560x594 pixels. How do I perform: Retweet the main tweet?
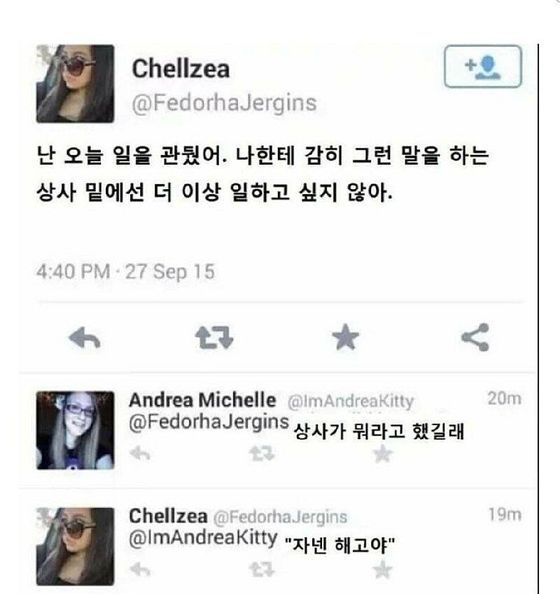click(214, 337)
